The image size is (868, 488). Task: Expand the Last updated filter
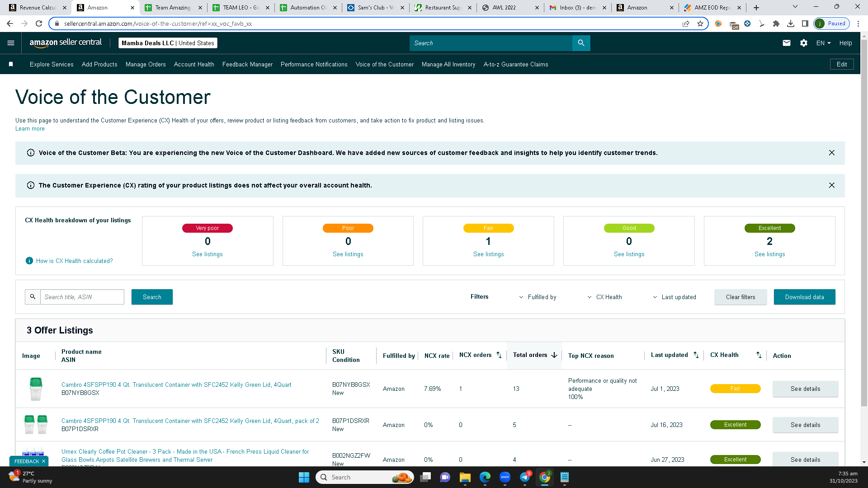674,297
